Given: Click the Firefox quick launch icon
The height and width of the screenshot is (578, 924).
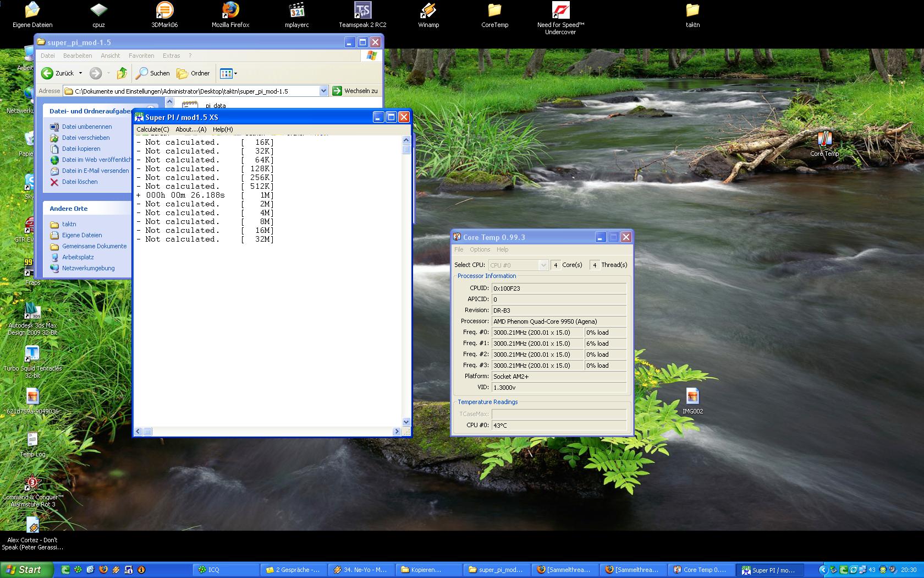Looking at the screenshot, I should 103,570.
